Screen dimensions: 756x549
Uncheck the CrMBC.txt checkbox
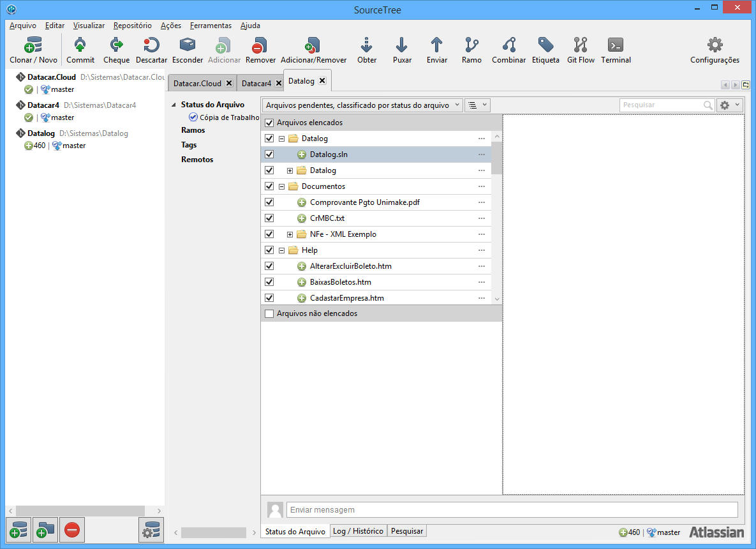point(269,218)
